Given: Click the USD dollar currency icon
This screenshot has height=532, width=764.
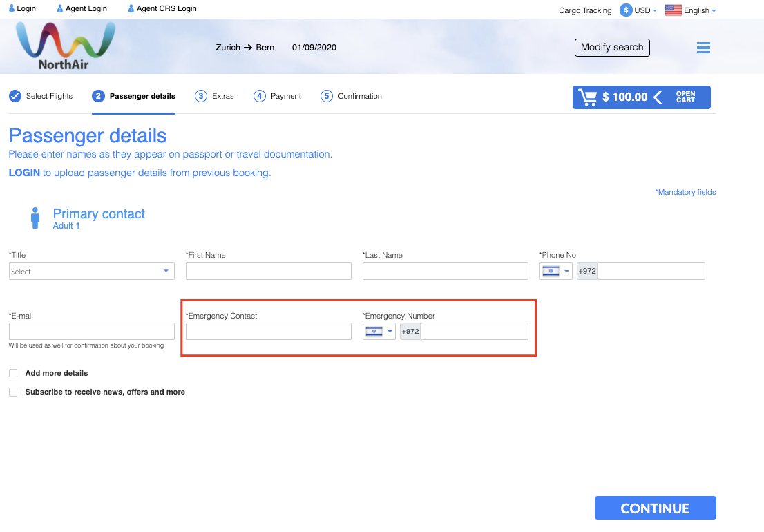Looking at the screenshot, I should [x=626, y=10].
